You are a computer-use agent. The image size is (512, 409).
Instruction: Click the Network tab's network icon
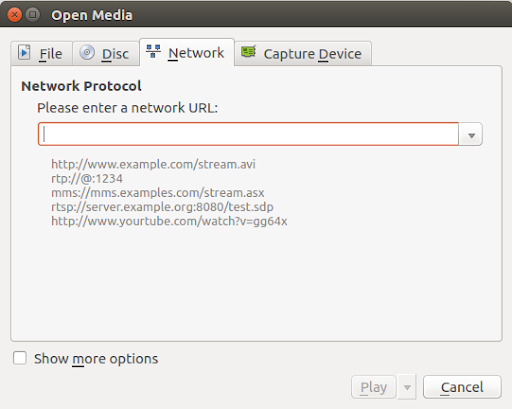(x=153, y=51)
